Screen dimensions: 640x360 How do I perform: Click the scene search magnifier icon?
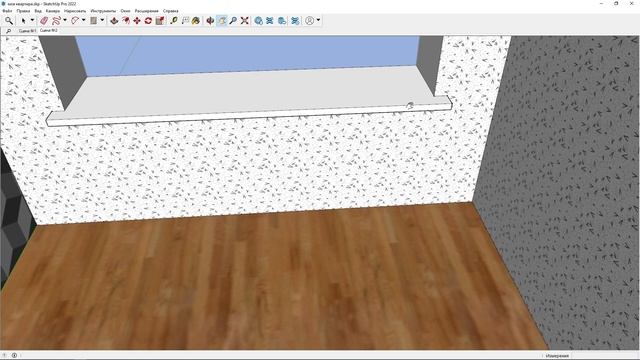coord(8,31)
